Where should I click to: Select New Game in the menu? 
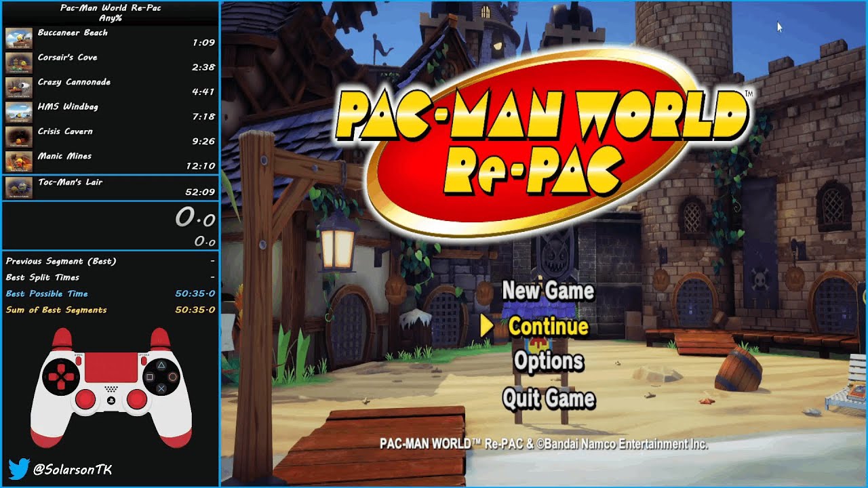pos(548,291)
